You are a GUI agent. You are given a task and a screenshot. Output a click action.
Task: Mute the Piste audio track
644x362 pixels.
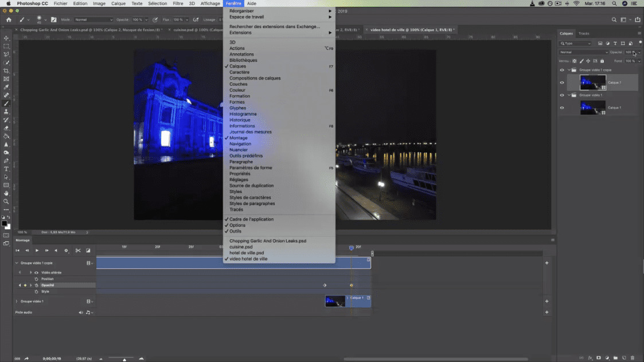[x=81, y=312]
